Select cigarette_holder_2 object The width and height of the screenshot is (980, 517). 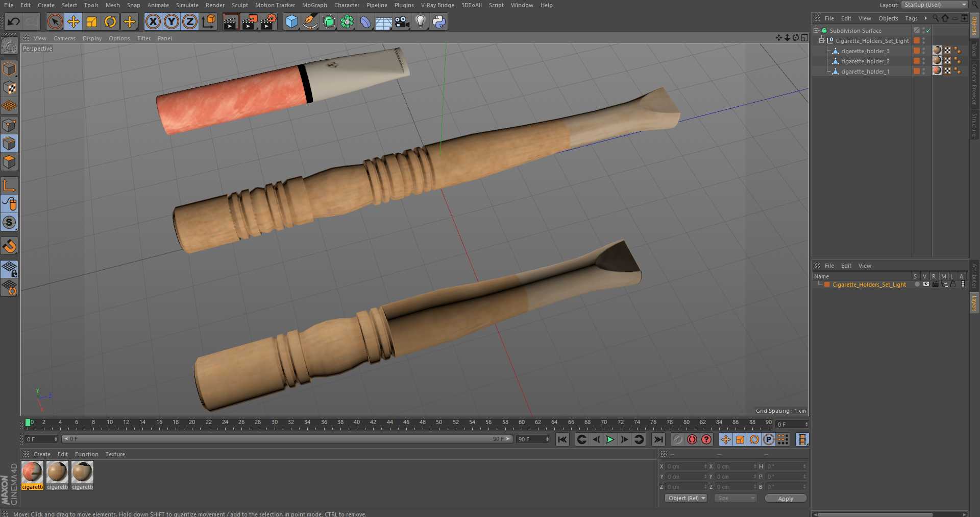(x=865, y=61)
